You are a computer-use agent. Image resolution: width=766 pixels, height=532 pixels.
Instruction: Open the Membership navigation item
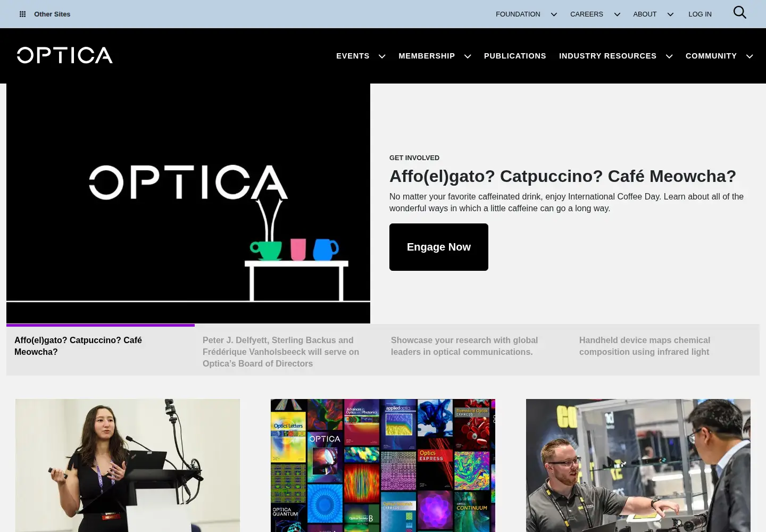coord(427,56)
